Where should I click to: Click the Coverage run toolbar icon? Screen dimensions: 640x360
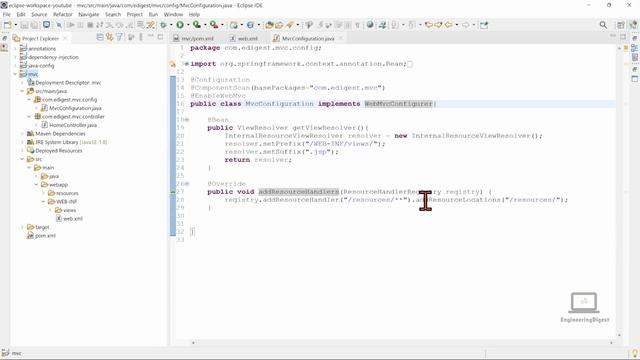pos(197,25)
